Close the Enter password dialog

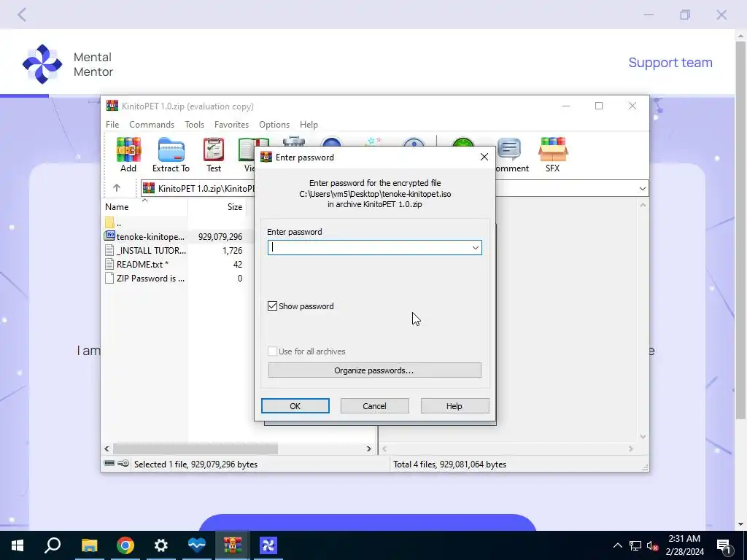pos(484,157)
